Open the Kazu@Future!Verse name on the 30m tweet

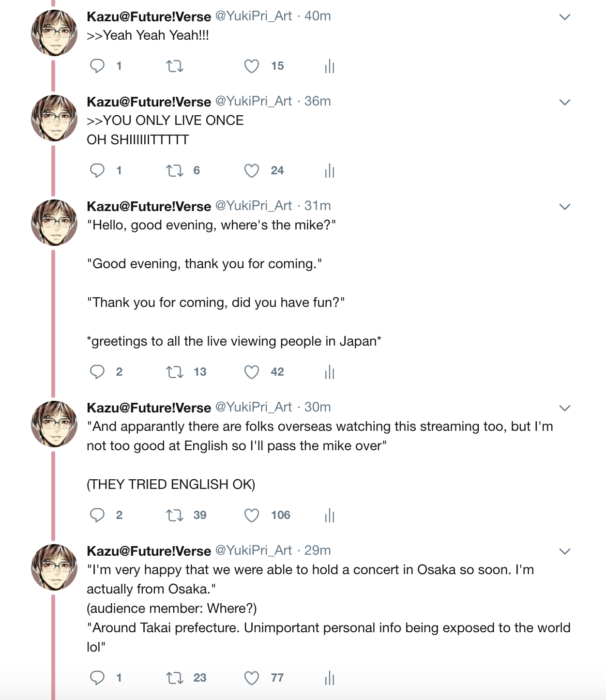(x=149, y=408)
